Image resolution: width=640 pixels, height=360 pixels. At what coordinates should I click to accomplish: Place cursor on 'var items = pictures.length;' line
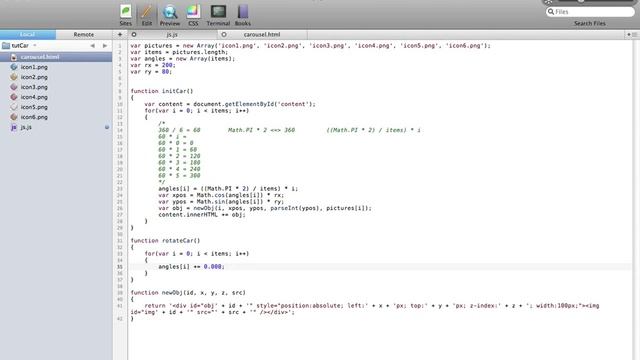[179, 52]
